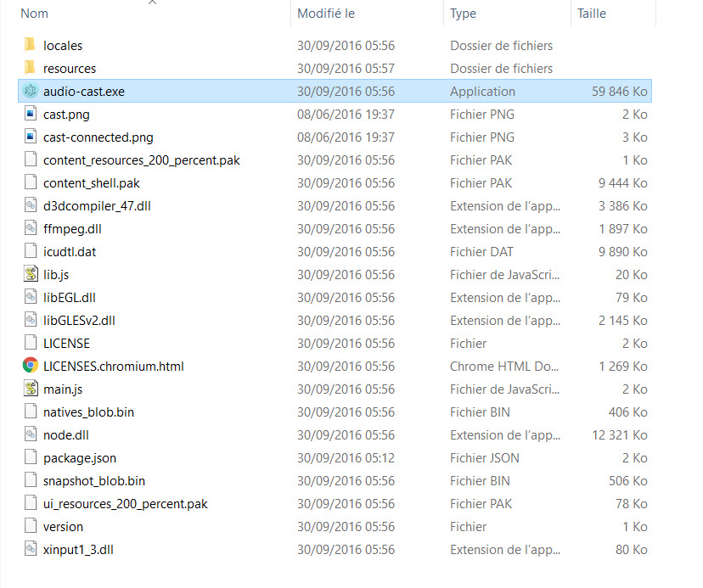Select the ui_resources_200_percent.pak file name
The image size is (703, 588).
pyautogui.click(x=125, y=504)
